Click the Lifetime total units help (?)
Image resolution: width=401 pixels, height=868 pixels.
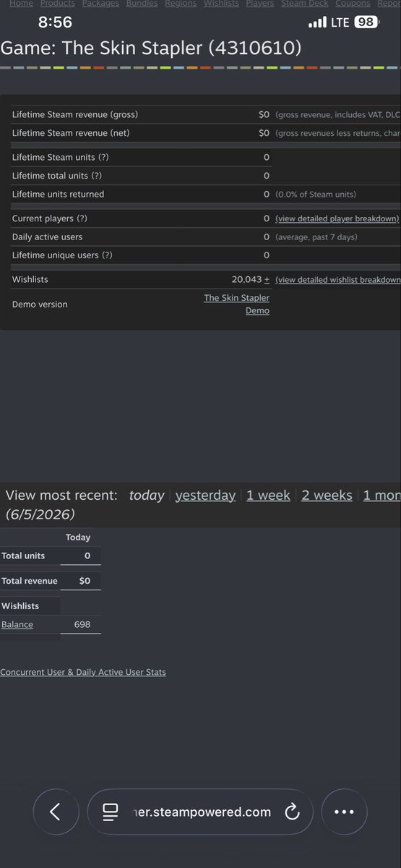point(95,176)
